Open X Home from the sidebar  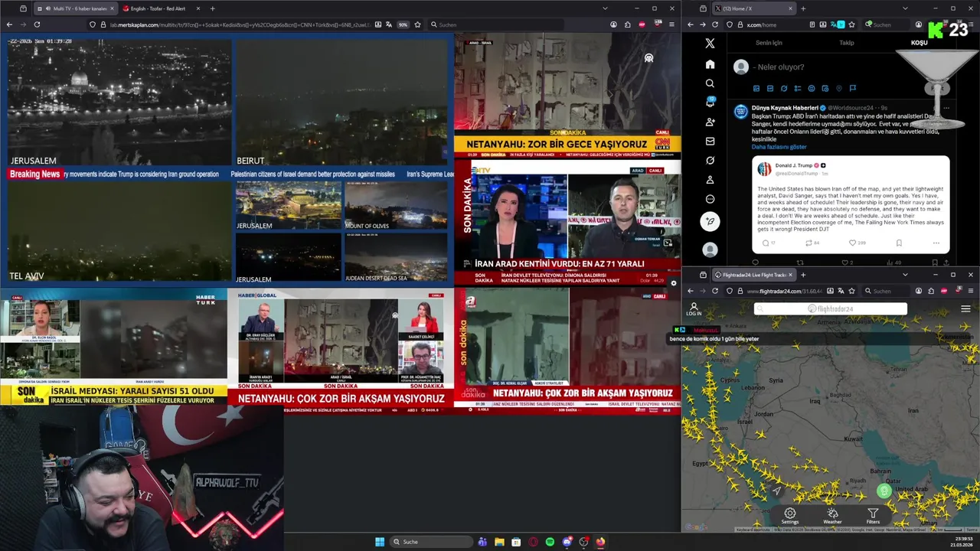pyautogui.click(x=710, y=64)
